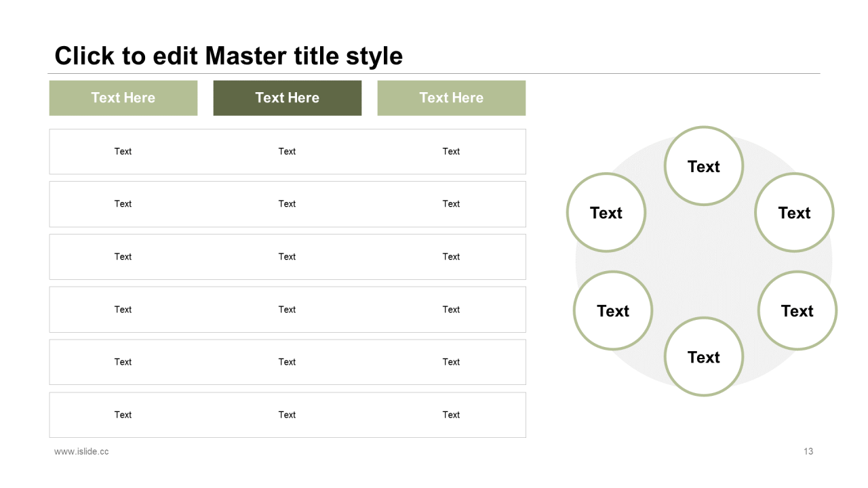The height and width of the screenshot is (488, 868).
Task: Select the lower-left 'Text' circle of the ring
Action: (x=613, y=310)
